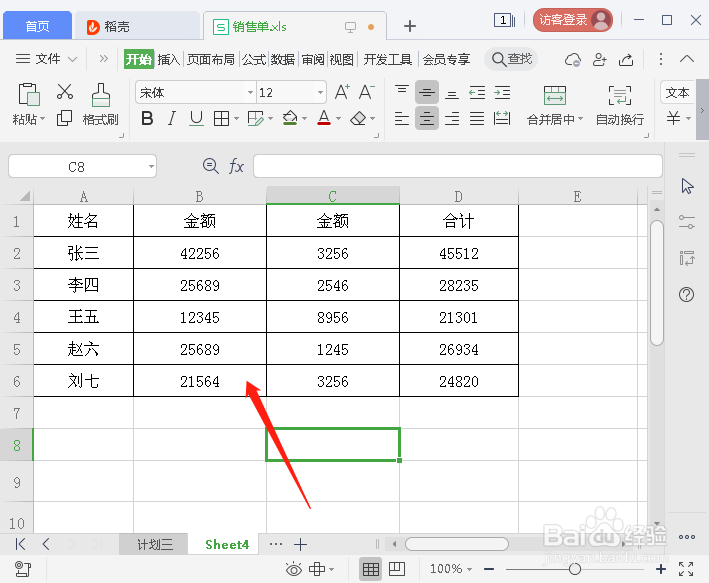Viewport: 709px width, 583px height.
Task: Expand the 文件 menu arrow
Action: point(72,59)
